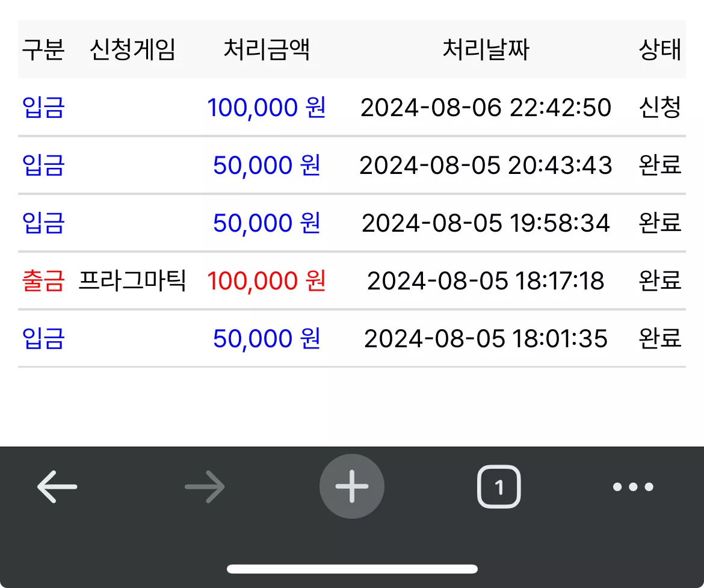Open the tab switcher showing 1
The image size is (704, 588).
pos(499,486)
